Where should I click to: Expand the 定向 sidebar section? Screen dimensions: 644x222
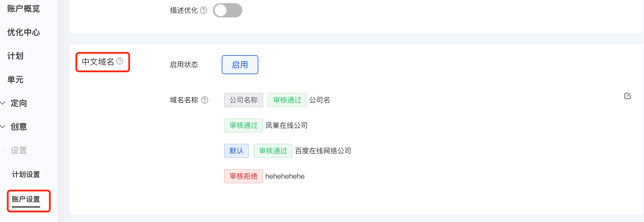[x=14, y=103]
